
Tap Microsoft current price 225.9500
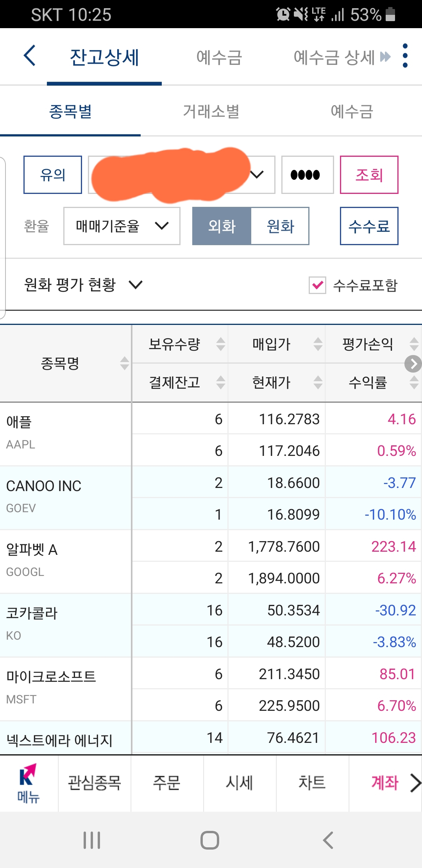pyautogui.click(x=289, y=706)
